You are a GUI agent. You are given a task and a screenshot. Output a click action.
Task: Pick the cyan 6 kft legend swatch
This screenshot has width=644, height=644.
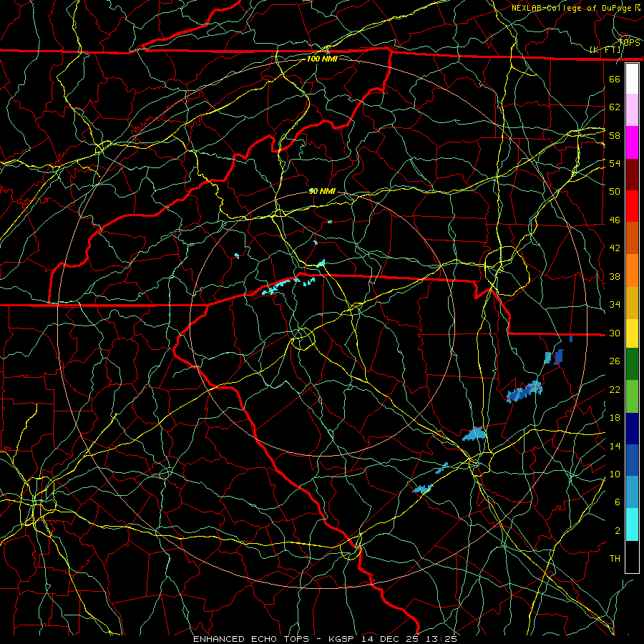tap(632, 525)
